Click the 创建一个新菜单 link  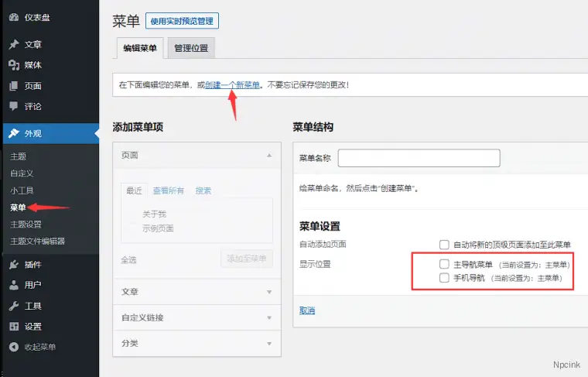tap(232, 84)
